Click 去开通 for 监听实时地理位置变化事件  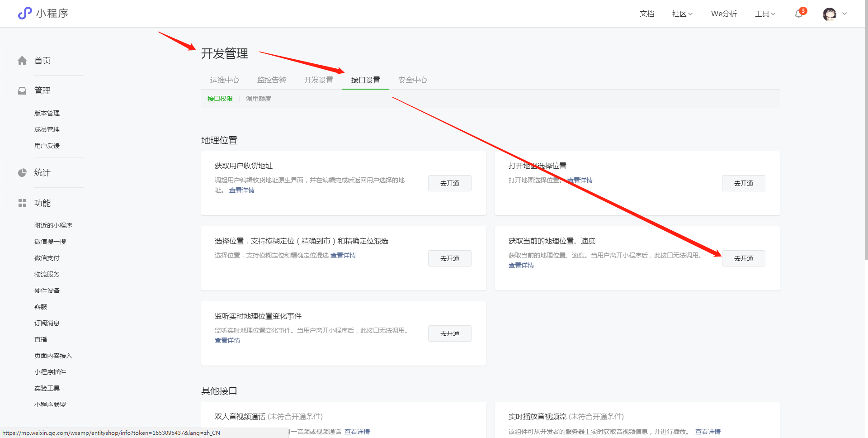pyautogui.click(x=450, y=333)
